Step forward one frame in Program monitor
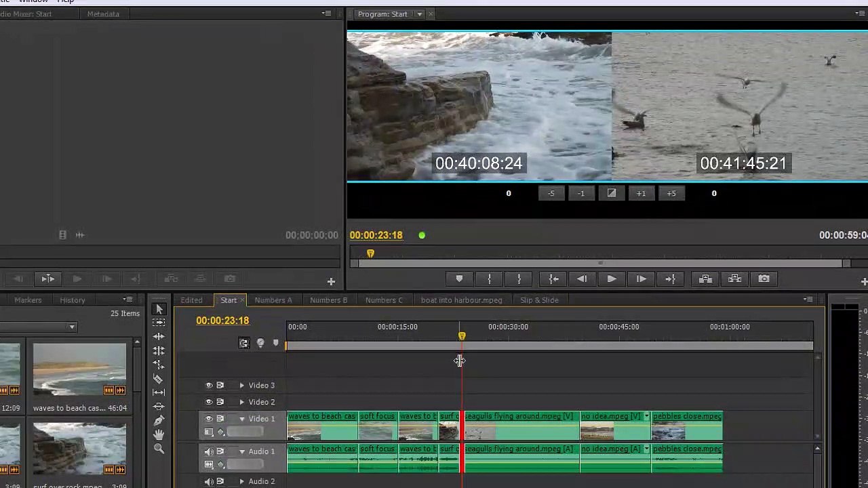Image resolution: width=868 pixels, height=488 pixels. (x=641, y=279)
